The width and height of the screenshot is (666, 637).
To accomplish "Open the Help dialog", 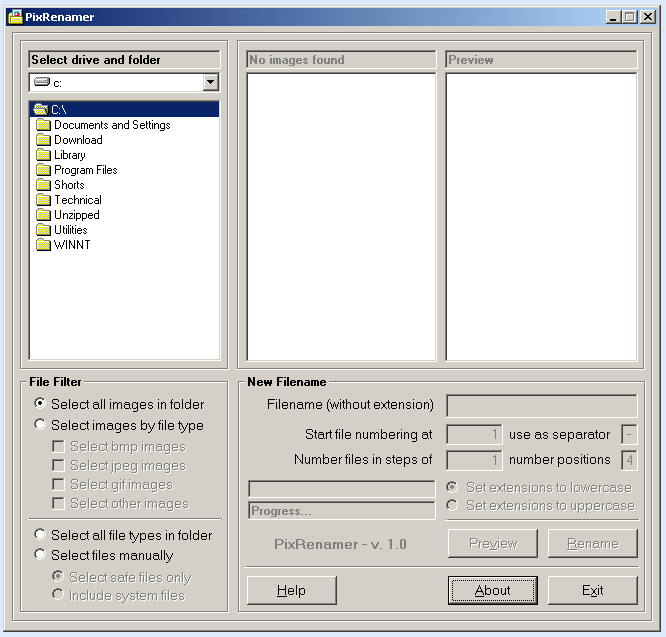I will [x=291, y=590].
